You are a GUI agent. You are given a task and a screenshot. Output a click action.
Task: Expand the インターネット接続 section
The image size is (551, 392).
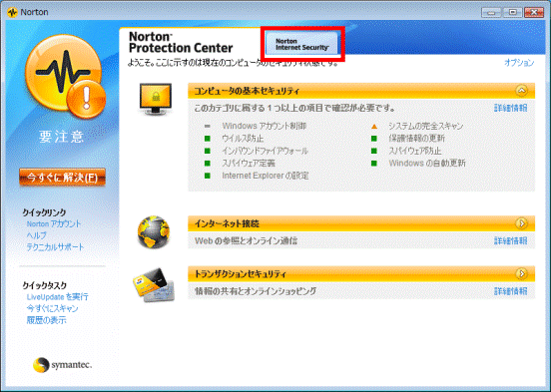(x=521, y=223)
